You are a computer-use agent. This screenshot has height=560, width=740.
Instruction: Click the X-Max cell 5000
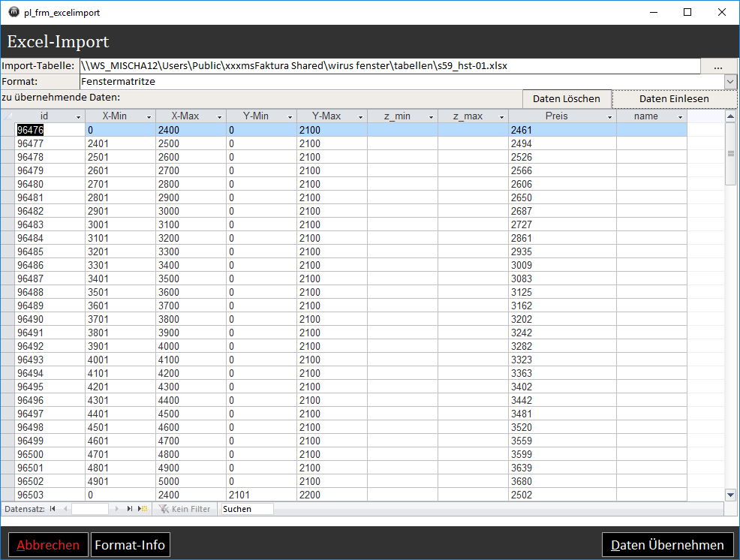pyautogui.click(x=191, y=482)
